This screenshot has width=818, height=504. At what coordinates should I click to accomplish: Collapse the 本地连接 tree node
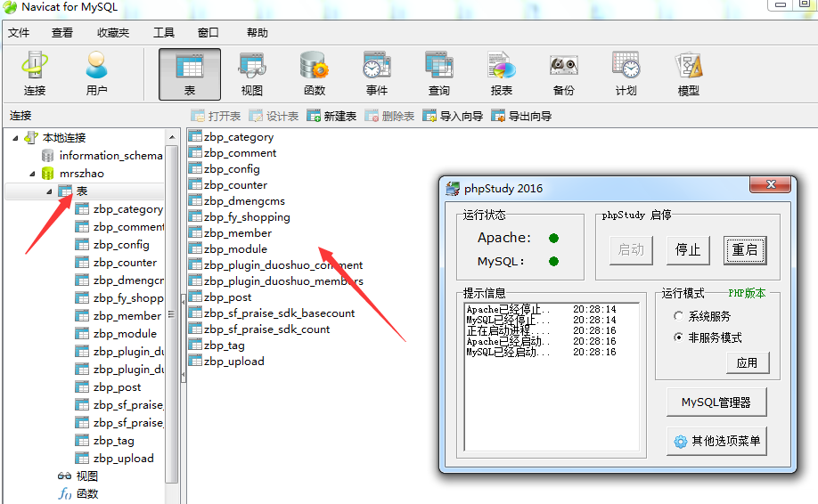[x=15, y=138]
